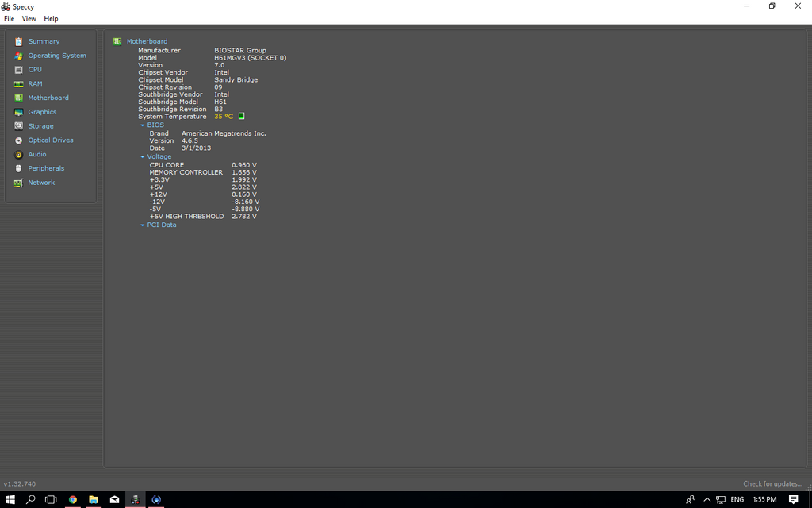Open the Operating System section
This screenshot has width=812, height=508.
[x=57, y=56]
